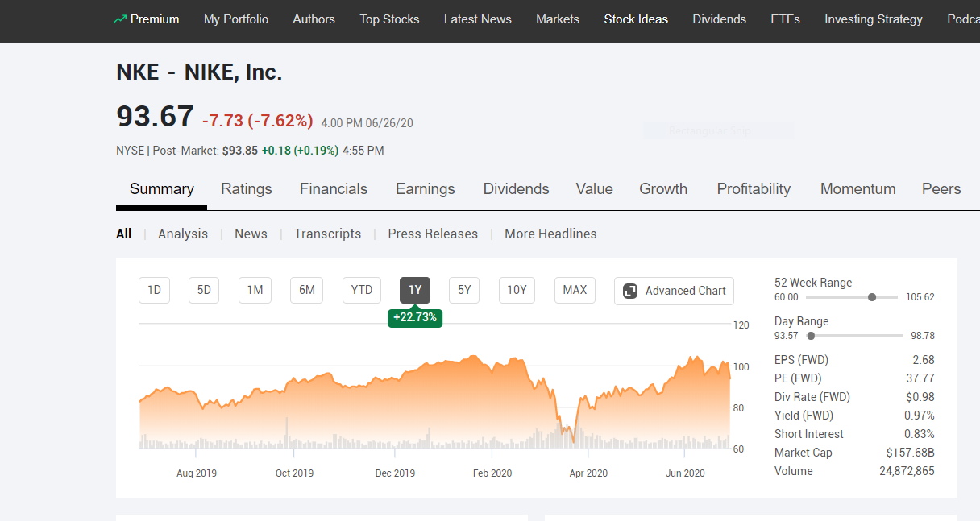
Task: Click the NKE - NIKE, Inc. heading
Action: 199,72
